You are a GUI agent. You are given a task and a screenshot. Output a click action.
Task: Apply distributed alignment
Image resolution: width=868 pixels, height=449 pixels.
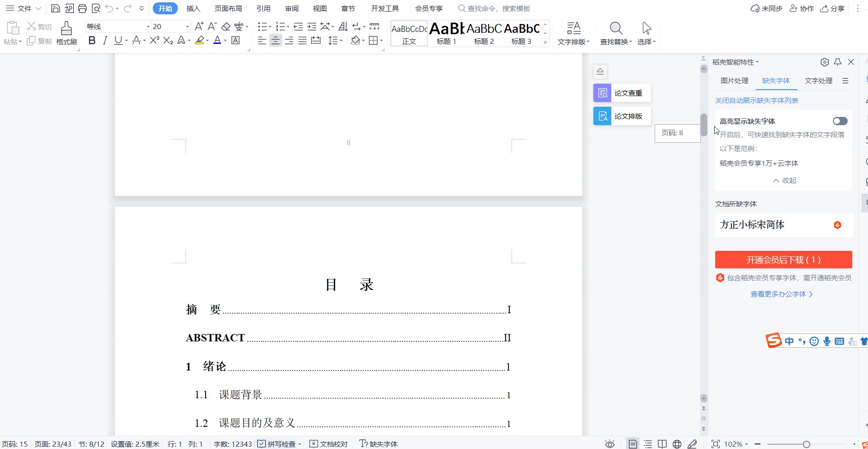[316, 41]
